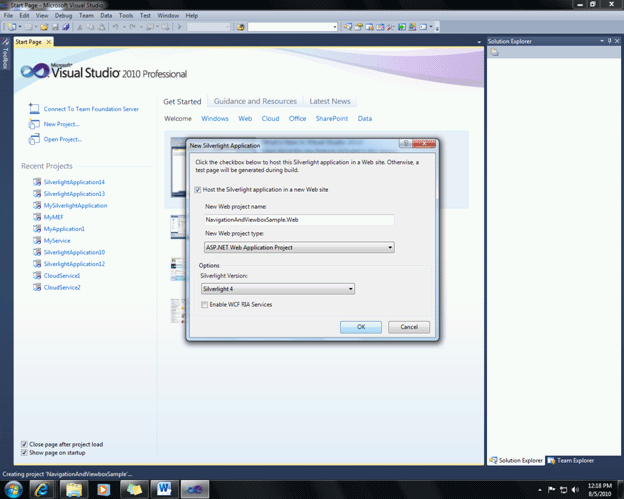Click the Solution Explorer panel folder icon
Viewport: 624px width, 499px height.
pyautogui.click(x=494, y=52)
